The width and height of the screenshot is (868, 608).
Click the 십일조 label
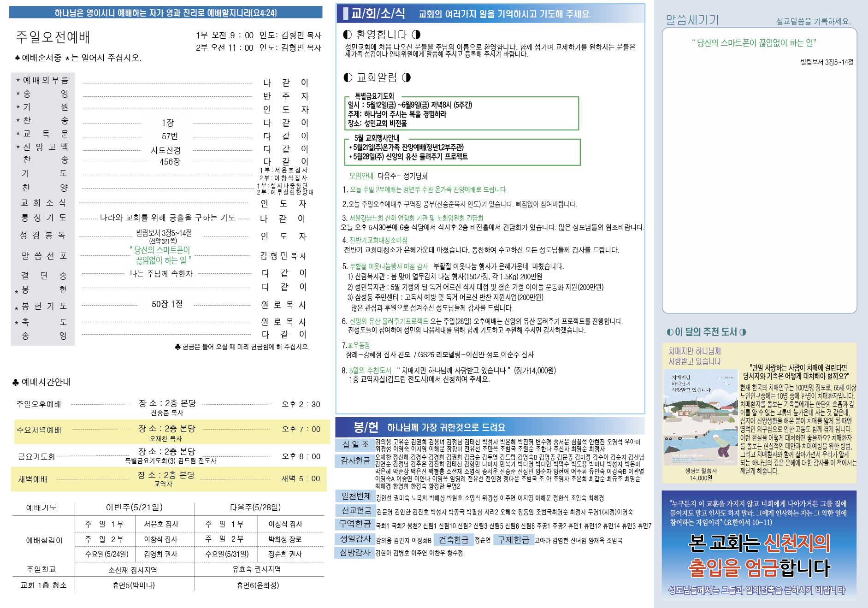(x=355, y=444)
